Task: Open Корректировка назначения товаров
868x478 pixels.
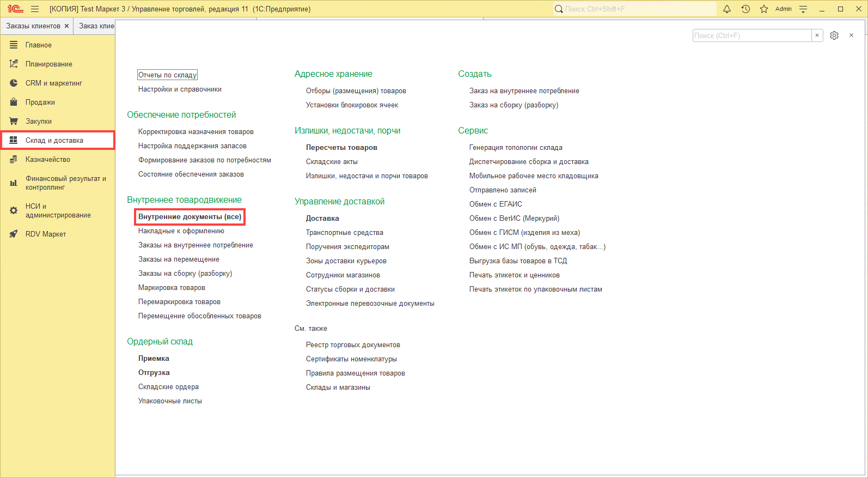Action: tap(196, 132)
